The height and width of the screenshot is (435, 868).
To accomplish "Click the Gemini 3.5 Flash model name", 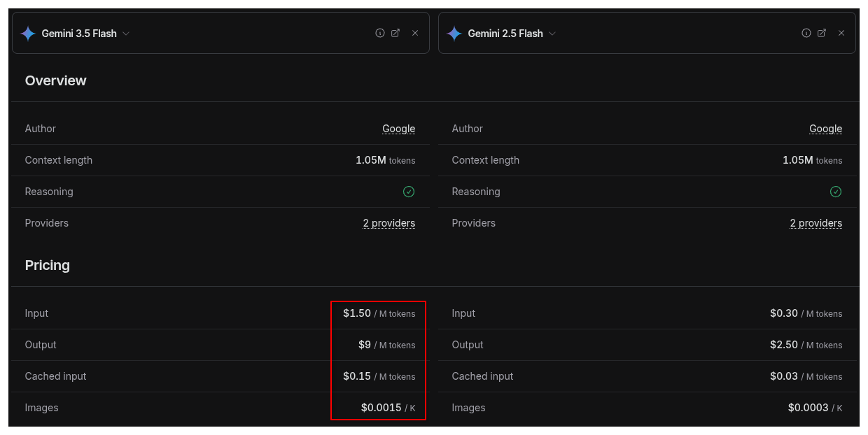I will pyautogui.click(x=79, y=34).
